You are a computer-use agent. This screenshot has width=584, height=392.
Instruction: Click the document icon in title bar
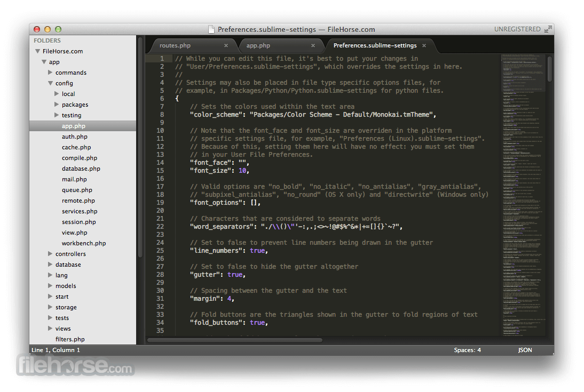211,29
